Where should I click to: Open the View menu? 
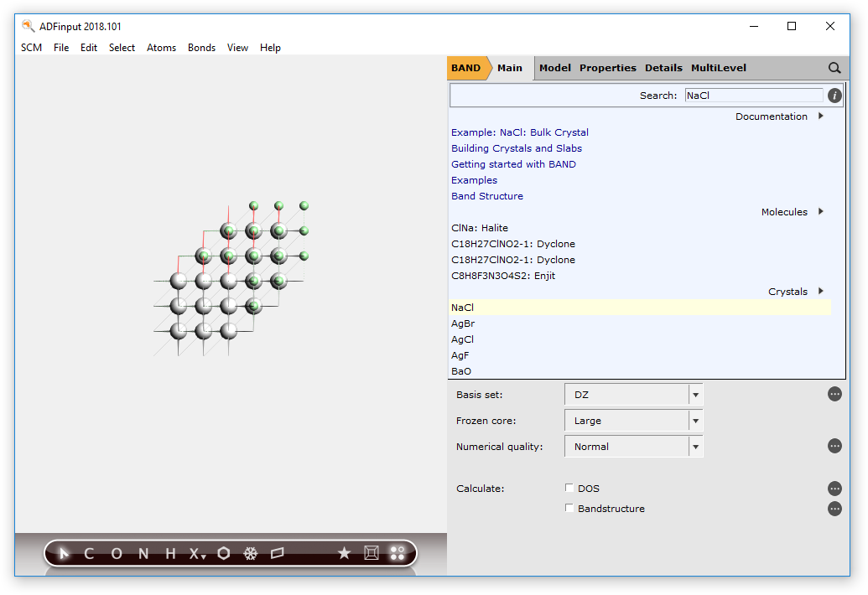click(237, 48)
